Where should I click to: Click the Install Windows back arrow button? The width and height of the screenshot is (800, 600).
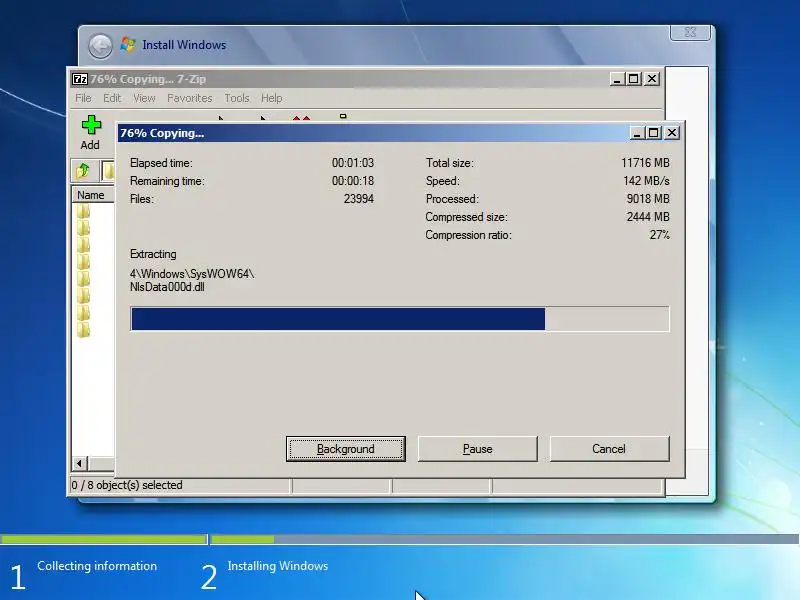[x=100, y=46]
